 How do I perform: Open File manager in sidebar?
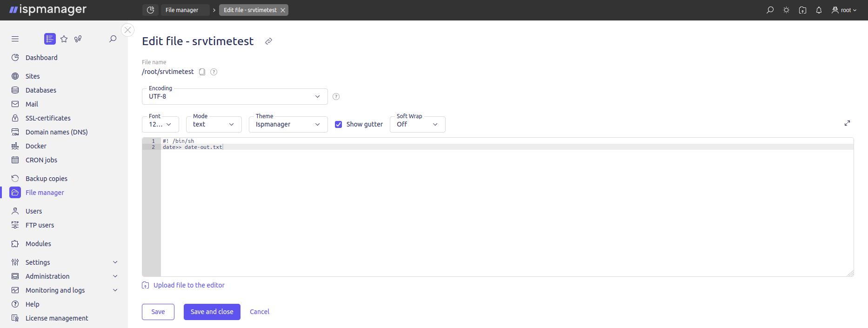[45, 193]
